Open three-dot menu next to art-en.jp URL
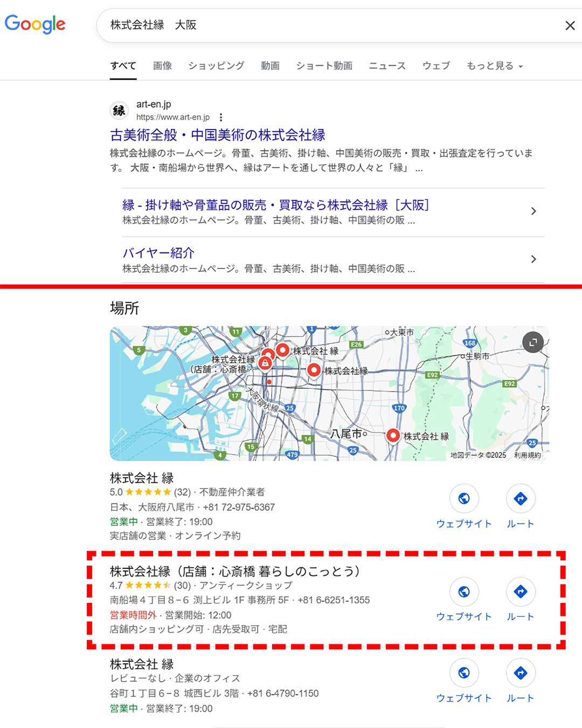Screen dimensions: 582x728 coord(221,117)
